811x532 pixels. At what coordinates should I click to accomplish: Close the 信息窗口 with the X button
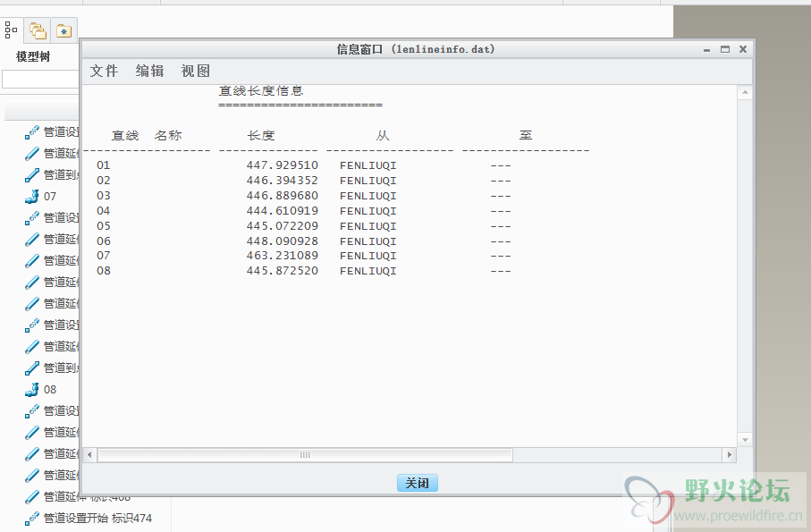(743, 49)
